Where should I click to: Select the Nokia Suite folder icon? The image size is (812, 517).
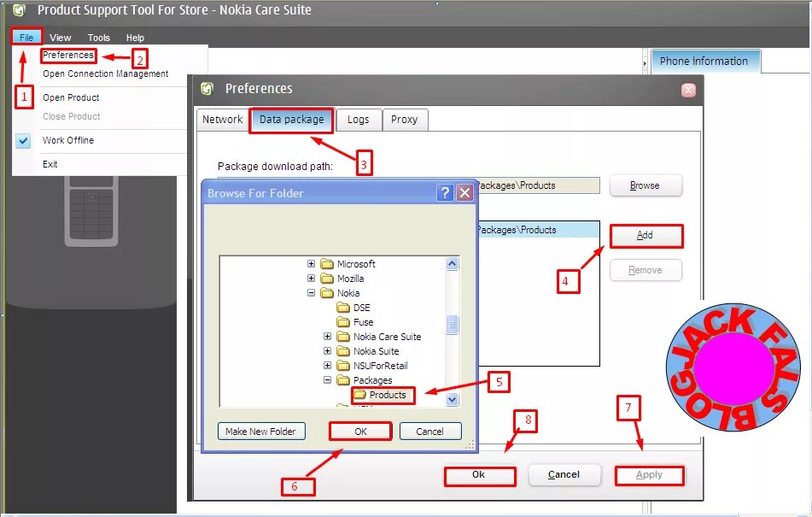pos(343,350)
